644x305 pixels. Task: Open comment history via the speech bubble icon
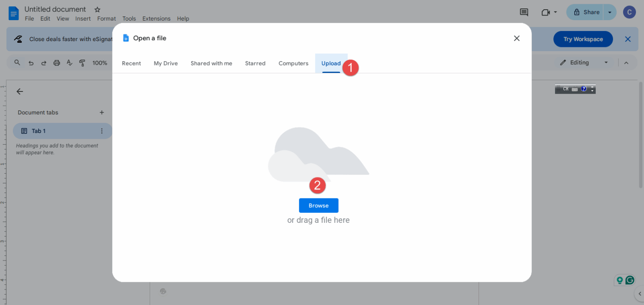524,12
